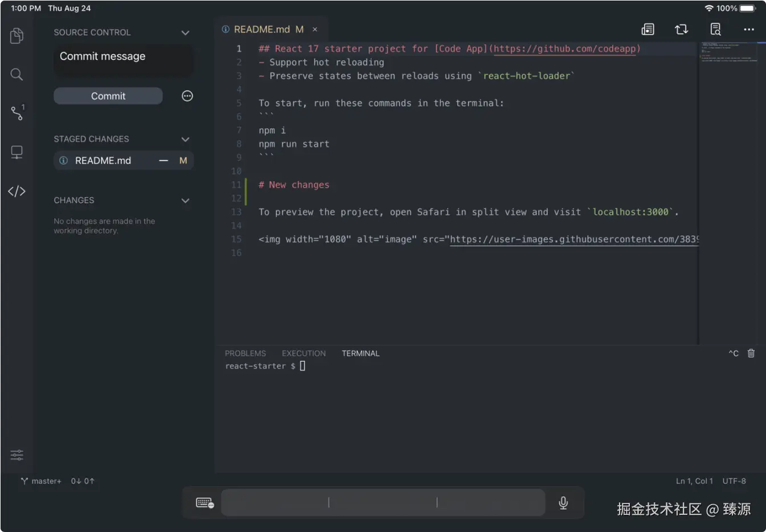Viewport: 766px width, 532px height.
Task: Open the markdown preview icon in editor toolbar
Action: (648, 29)
